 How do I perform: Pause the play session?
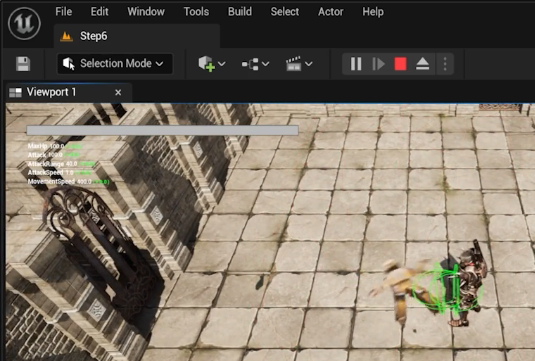[356, 64]
